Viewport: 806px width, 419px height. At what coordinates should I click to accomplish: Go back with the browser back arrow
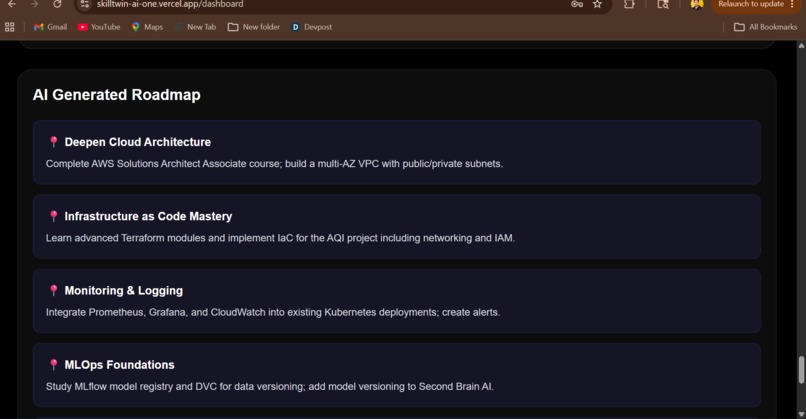pyautogui.click(x=11, y=4)
